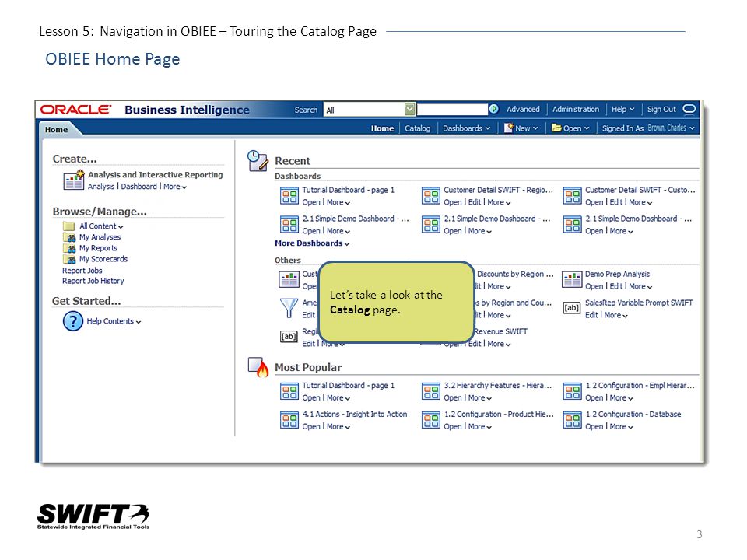
Task: Open the Catalog page
Action: [417, 128]
